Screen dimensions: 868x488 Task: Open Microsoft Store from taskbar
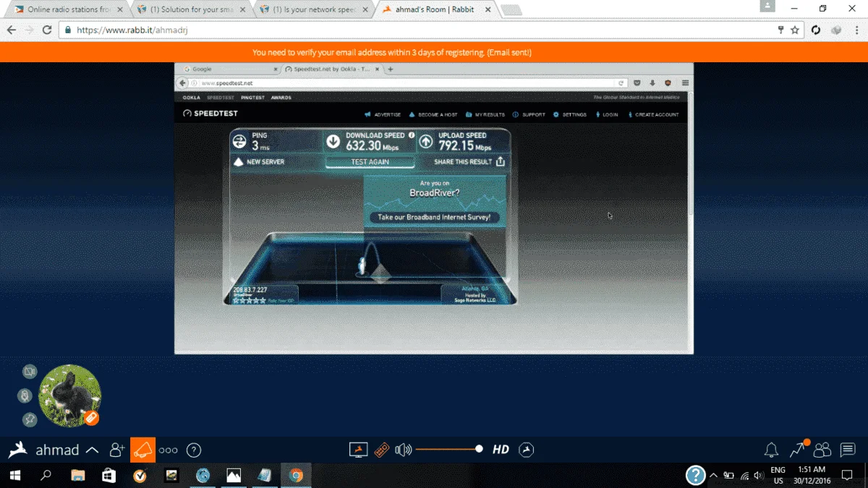click(109, 476)
